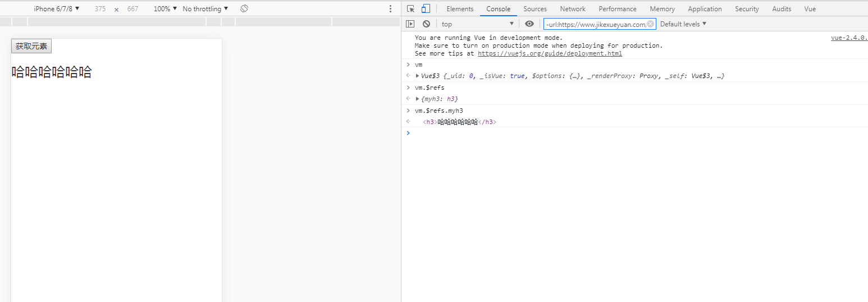Click the inspect element picker icon
This screenshot has height=302, width=868.
coord(410,8)
